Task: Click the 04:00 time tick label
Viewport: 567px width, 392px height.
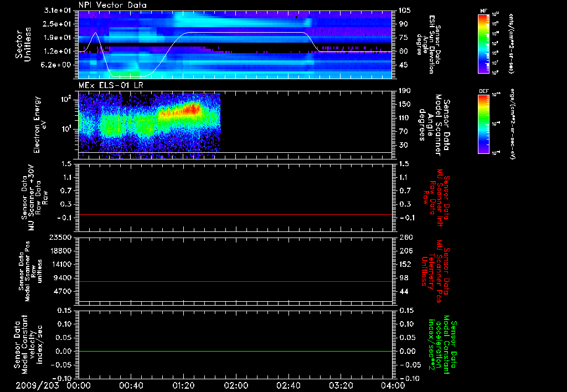Action: pyautogui.click(x=393, y=385)
